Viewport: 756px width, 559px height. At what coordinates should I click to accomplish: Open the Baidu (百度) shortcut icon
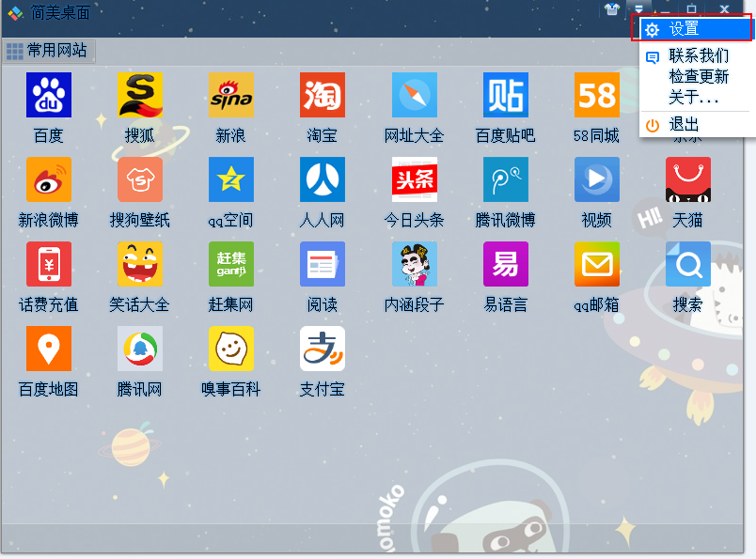(48, 96)
